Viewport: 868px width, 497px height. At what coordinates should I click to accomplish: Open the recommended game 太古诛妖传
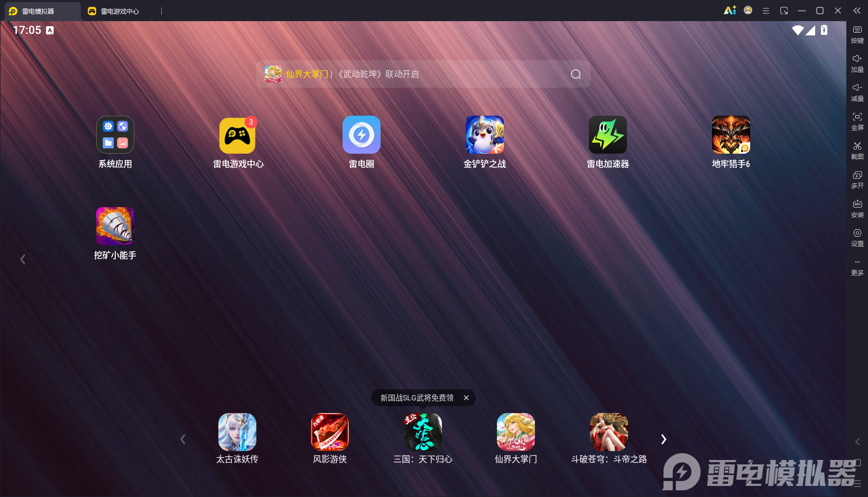tap(237, 432)
